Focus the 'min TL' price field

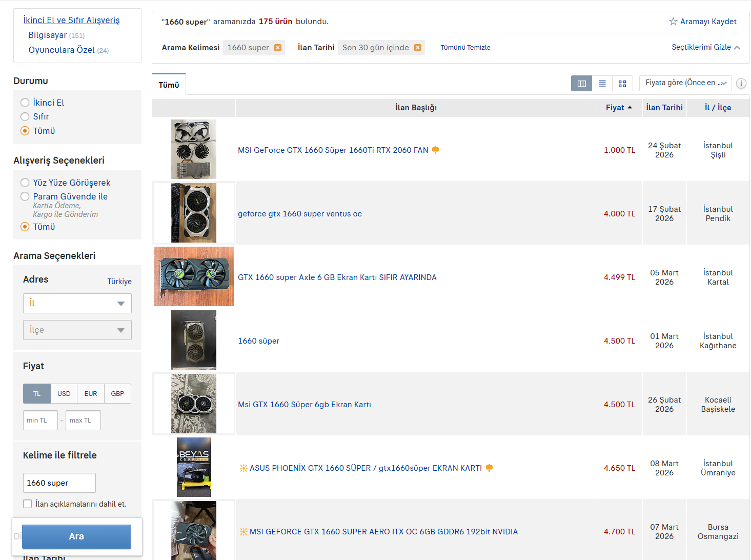click(40, 420)
